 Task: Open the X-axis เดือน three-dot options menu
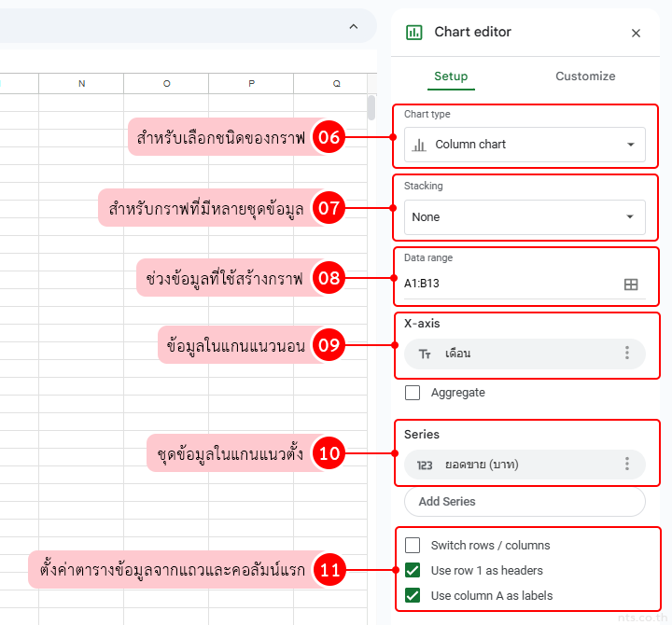(627, 354)
